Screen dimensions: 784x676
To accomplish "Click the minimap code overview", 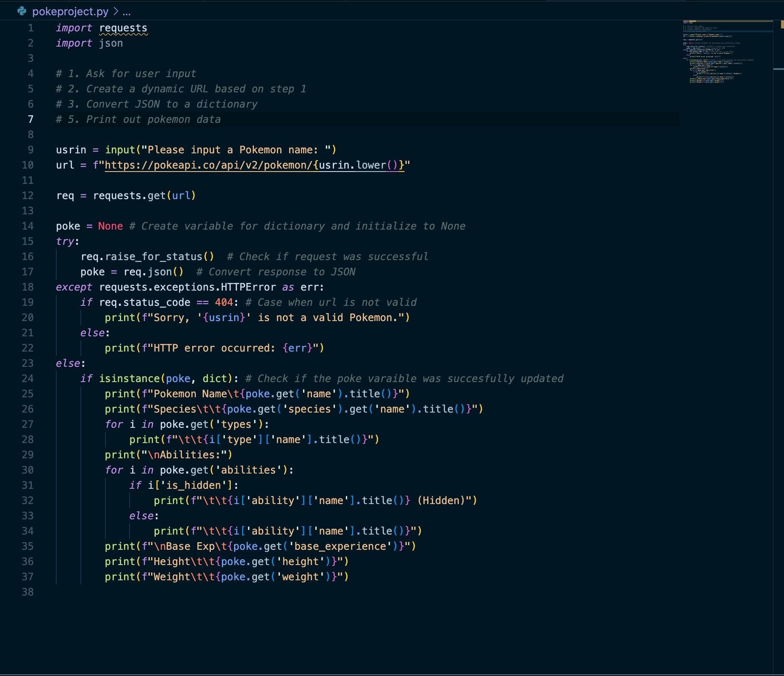I will 727,51.
